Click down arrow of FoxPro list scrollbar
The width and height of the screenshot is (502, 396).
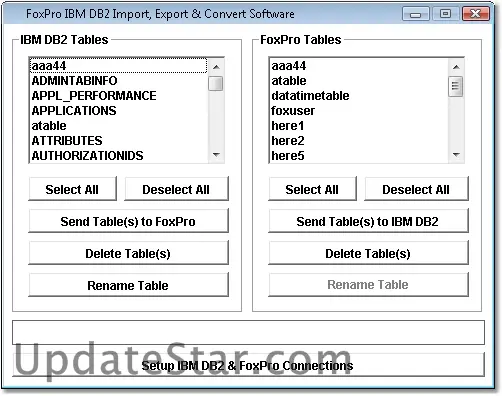pyautogui.click(x=456, y=154)
